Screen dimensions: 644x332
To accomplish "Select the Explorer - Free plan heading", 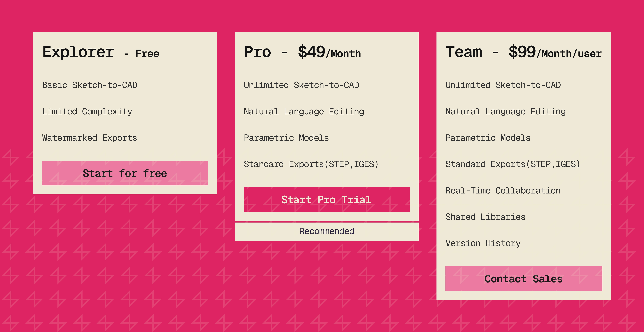I will click(101, 53).
